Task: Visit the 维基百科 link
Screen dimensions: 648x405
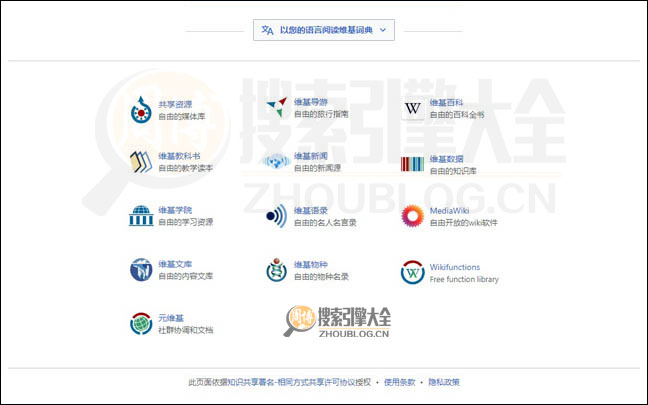Action: pos(446,102)
